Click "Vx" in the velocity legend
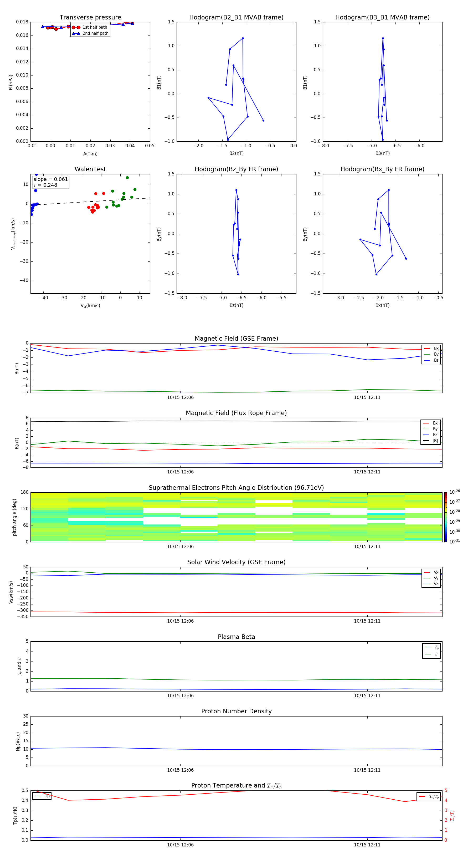 (x=436, y=572)
